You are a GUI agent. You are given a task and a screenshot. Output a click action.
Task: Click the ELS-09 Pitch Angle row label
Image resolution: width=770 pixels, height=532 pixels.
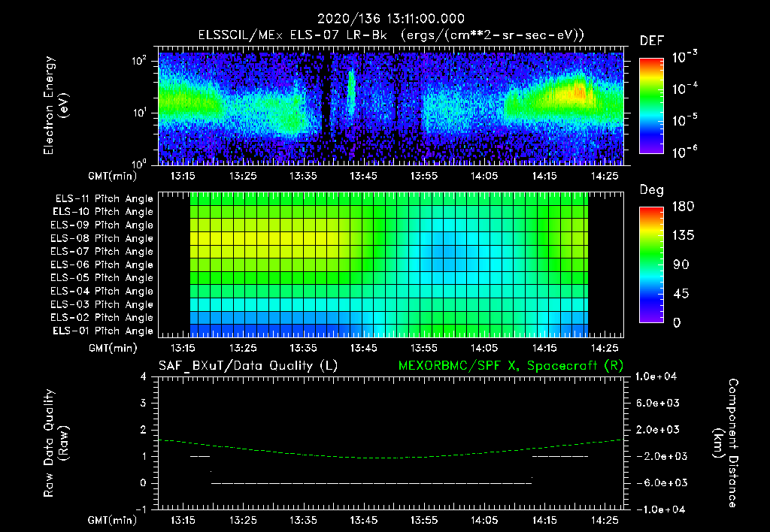pyautogui.click(x=102, y=225)
